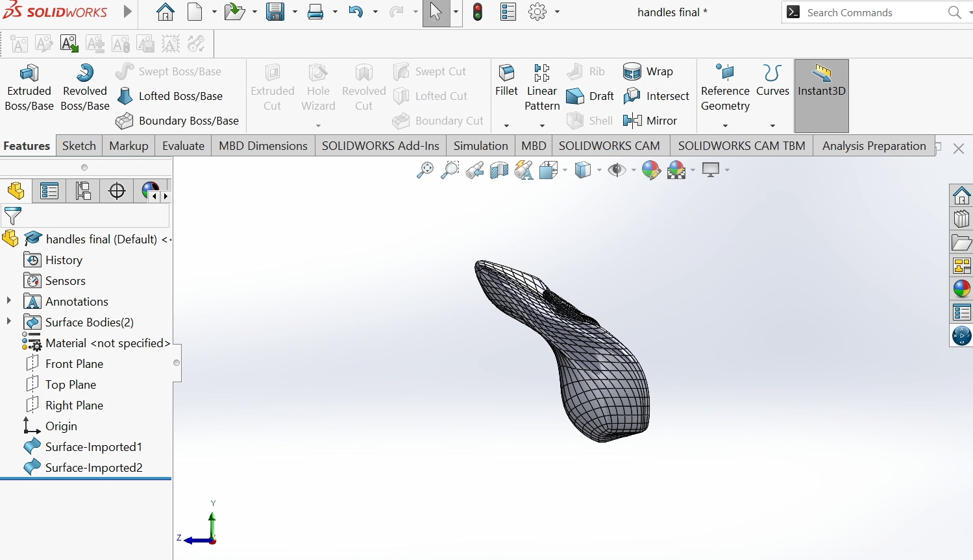The height and width of the screenshot is (560, 973).
Task: Open the Save dropdown arrow
Action: (295, 12)
